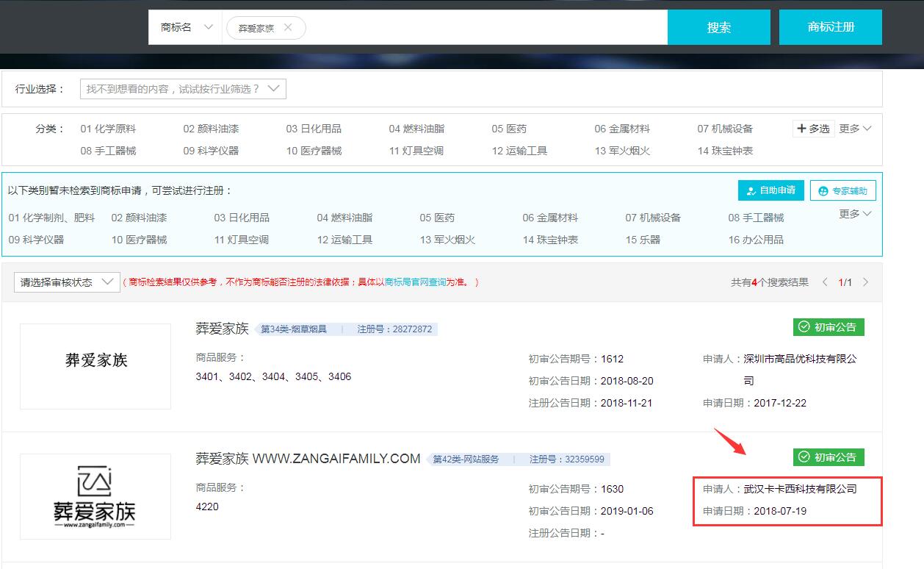Choose 01 化学制剂、肥料 for registration

[x=51, y=218]
